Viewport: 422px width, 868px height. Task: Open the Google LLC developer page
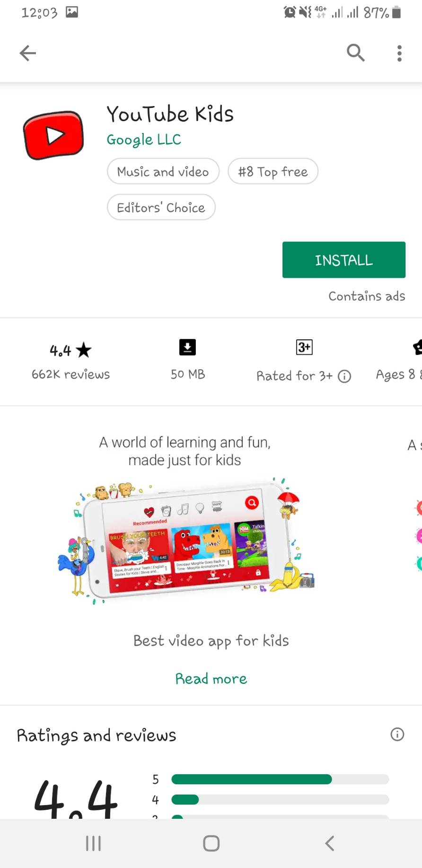click(144, 140)
